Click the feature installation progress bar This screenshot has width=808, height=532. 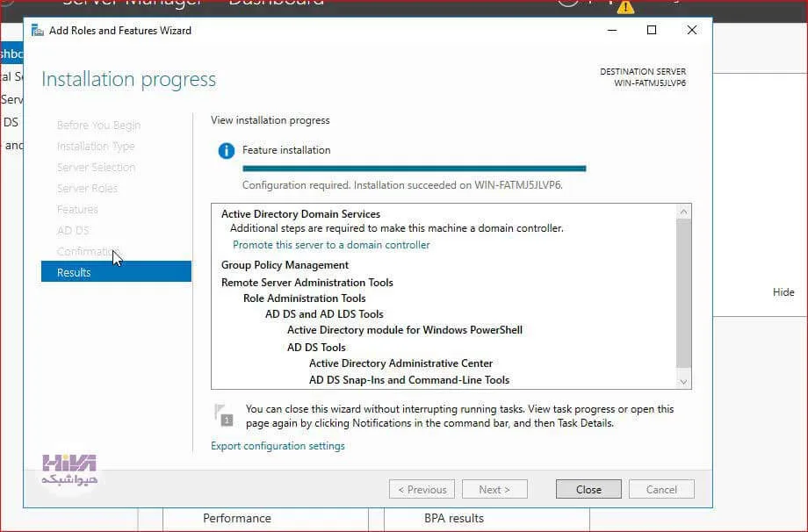click(x=415, y=169)
